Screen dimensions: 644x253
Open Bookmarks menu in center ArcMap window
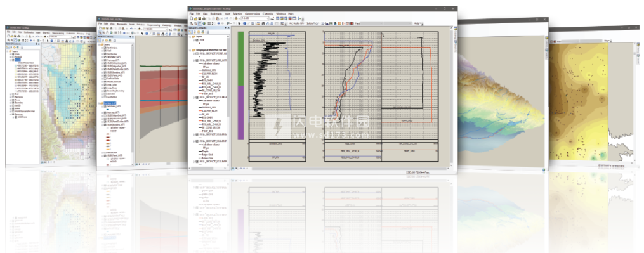[x=216, y=14]
